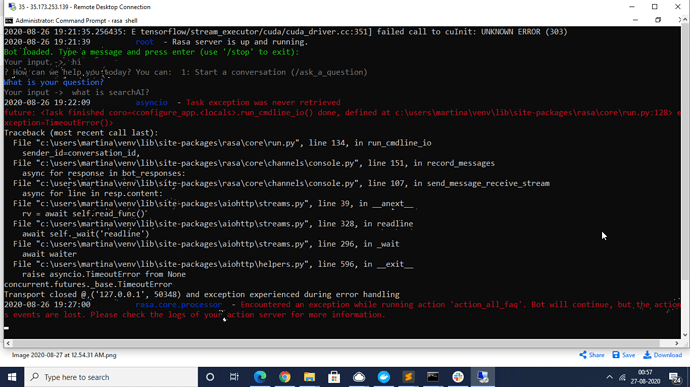
Task: Switch to Command Prompt taskbar icon
Action: [433, 377]
